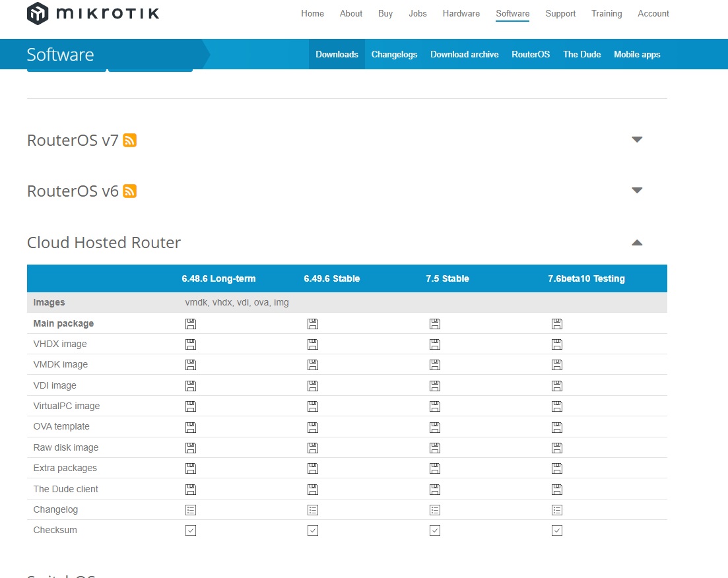Click the MikroTik logo
Viewport: 728px width, 578px height.
coord(92,13)
